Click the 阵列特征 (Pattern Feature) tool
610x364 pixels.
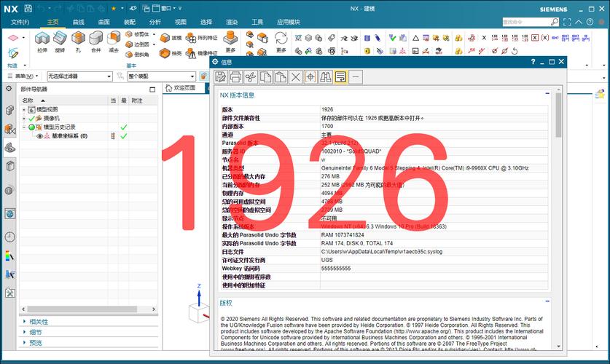click(x=201, y=38)
